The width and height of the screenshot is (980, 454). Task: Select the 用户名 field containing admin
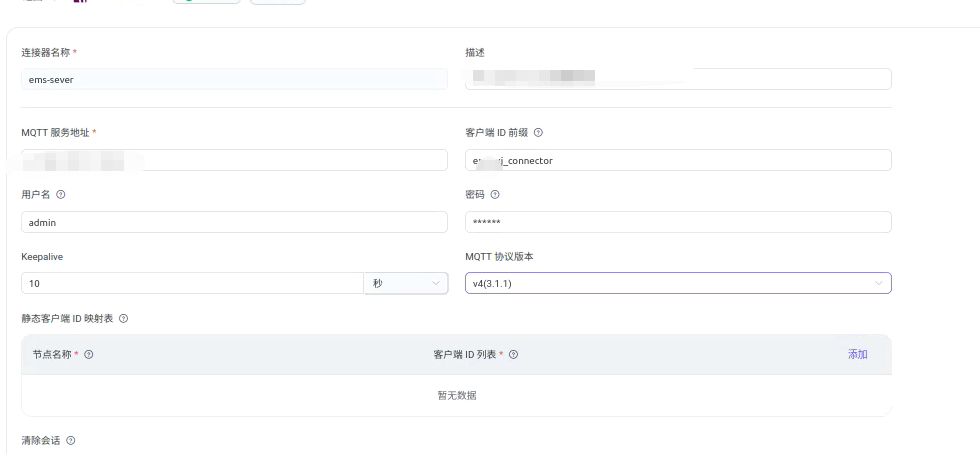[234, 222]
